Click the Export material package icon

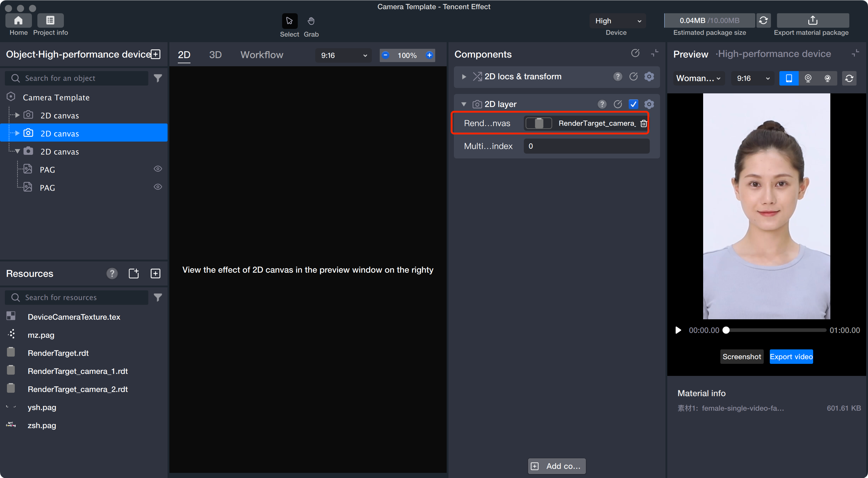click(813, 20)
